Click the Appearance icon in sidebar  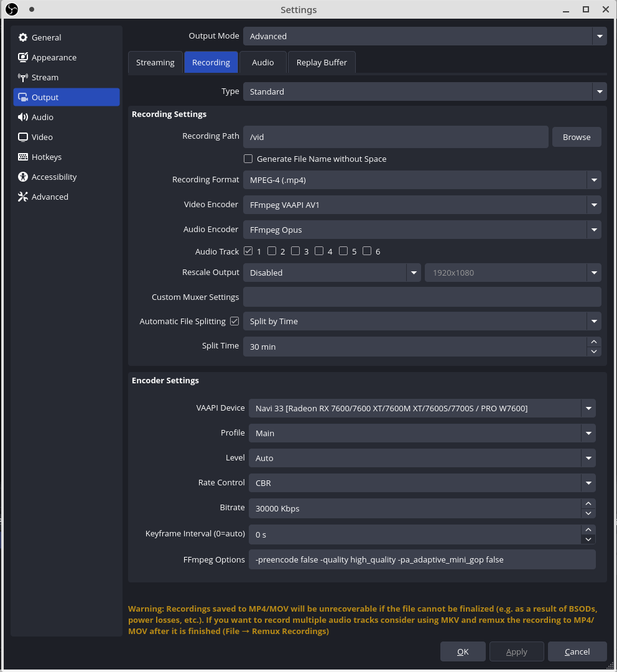coord(23,57)
